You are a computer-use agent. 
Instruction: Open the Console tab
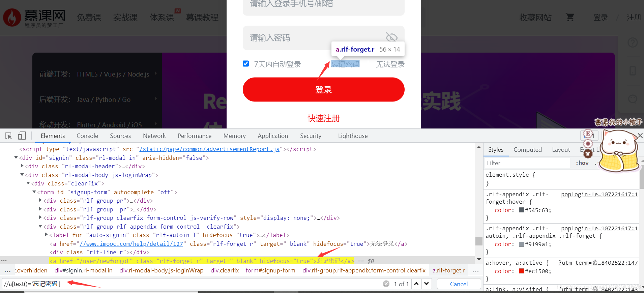[87, 136]
